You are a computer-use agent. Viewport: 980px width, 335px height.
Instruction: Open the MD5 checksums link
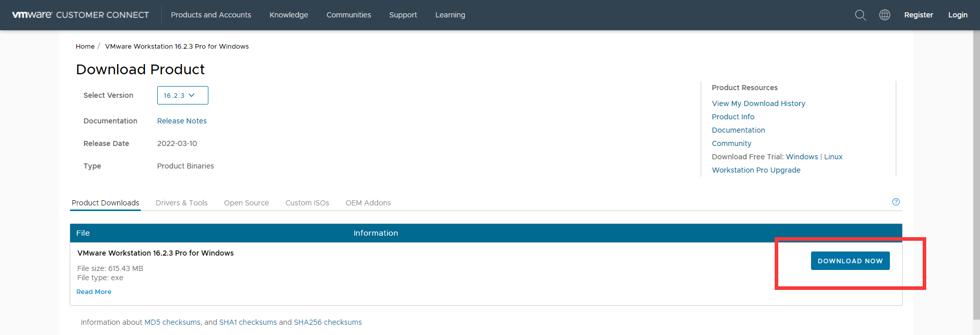pos(173,322)
